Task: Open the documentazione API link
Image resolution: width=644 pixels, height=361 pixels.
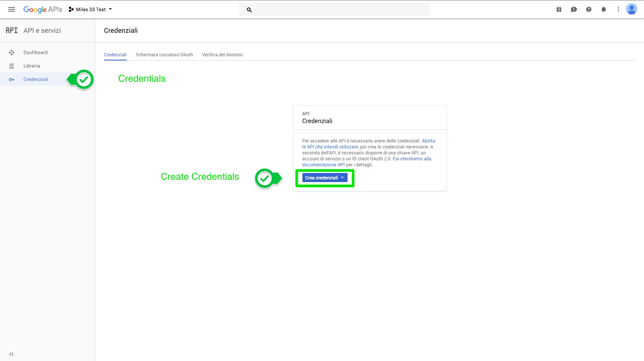Action: tap(323, 165)
